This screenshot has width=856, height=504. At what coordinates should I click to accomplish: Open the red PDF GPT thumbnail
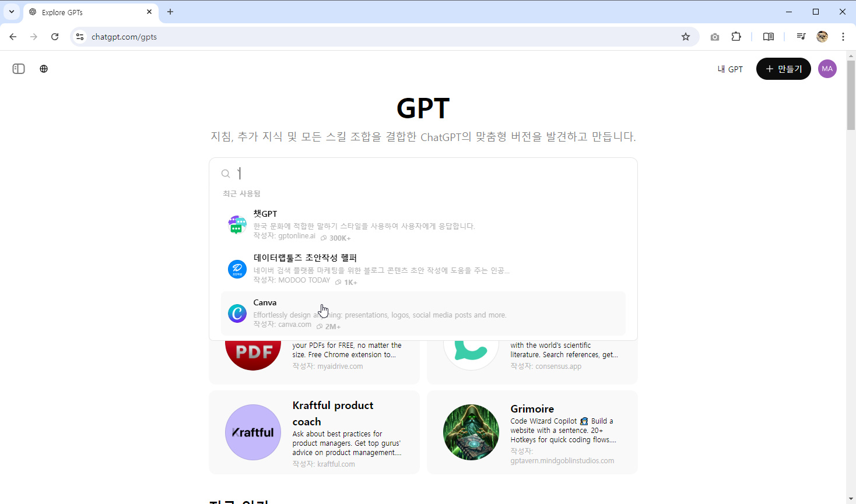click(x=253, y=355)
